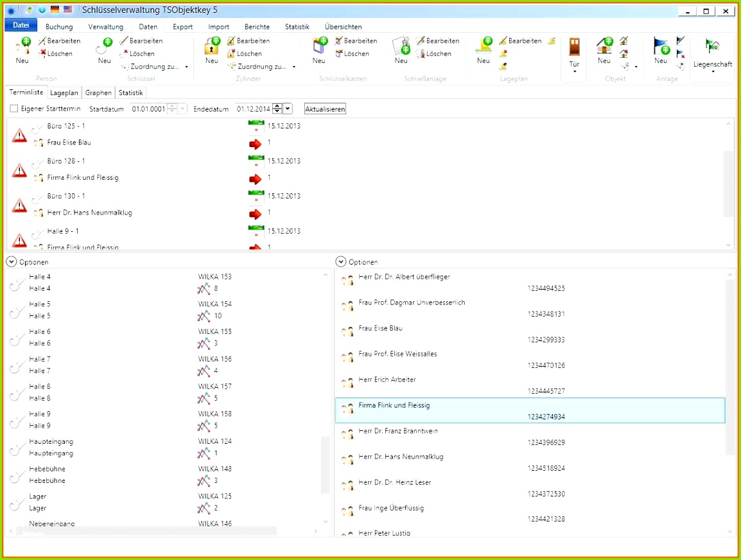Select the Terminliste tab
This screenshot has height=560, width=741.
click(x=26, y=92)
